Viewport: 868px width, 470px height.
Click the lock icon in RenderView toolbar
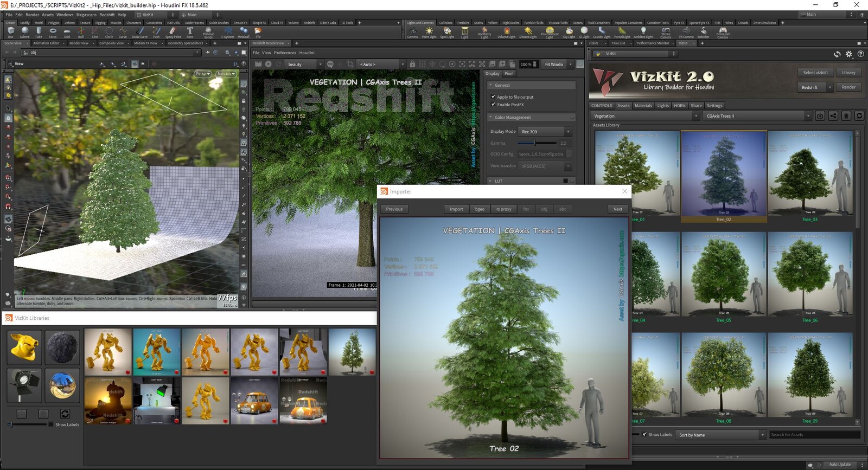tap(412, 64)
